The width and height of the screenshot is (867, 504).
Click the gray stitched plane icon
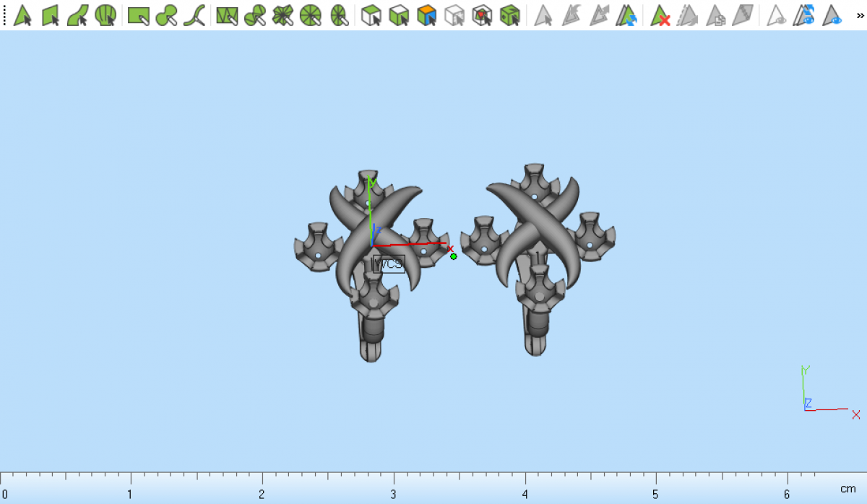(743, 14)
